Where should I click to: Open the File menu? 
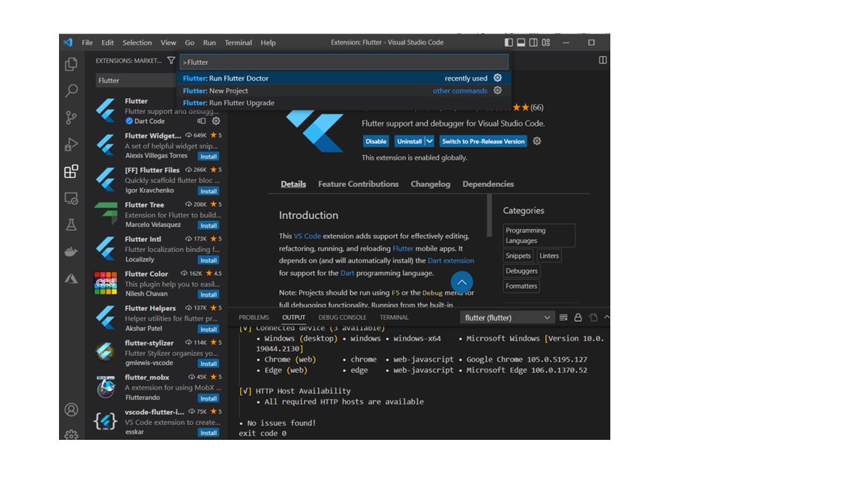(87, 42)
